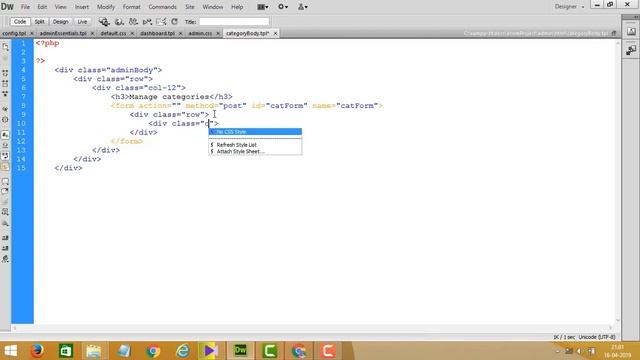Switch to the adminEssentials.tpl tab
Screen dimensions: 640x360
click(x=63, y=33)
